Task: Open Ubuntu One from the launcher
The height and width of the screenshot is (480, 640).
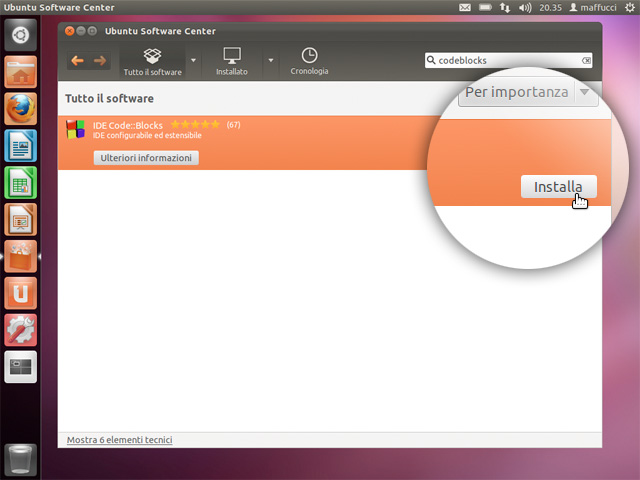Action: (21, 293)
